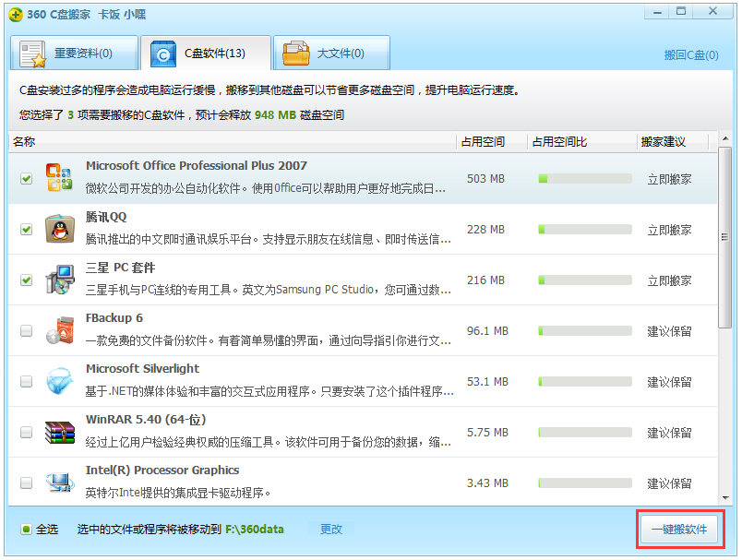The height and width of the screenshot is (560, 742).
Task: Minimize the 360 C盘搬家 window
Action: (x=657, y=12)
